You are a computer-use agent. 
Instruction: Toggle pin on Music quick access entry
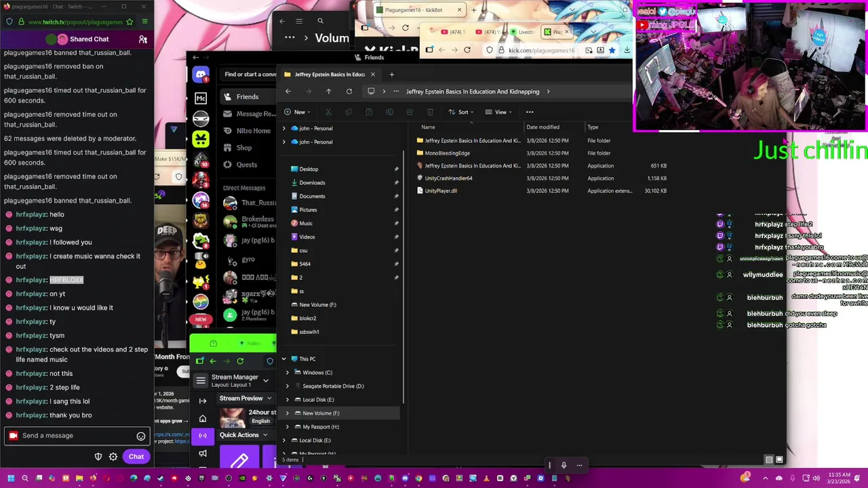(396, 223)
